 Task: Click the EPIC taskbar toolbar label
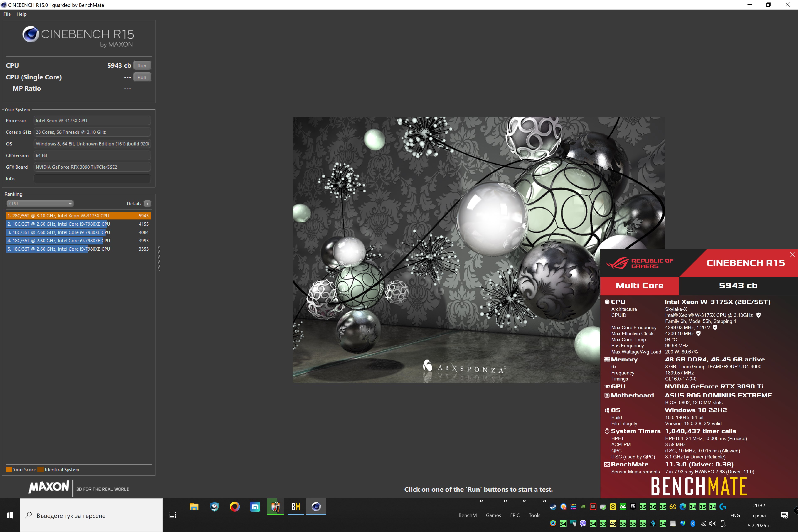coord(515,515)
